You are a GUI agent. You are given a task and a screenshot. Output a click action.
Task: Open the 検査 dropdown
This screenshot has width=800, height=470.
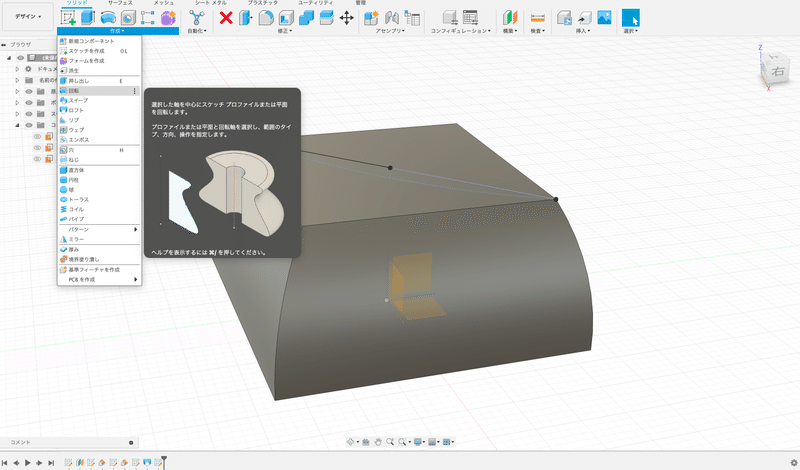(x=537, y=31)
